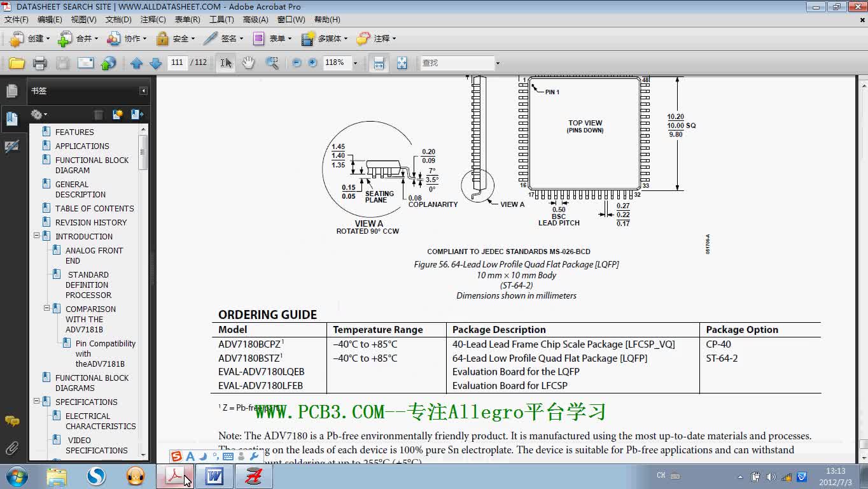The width and height of the screenshot is (868, 489).
Task: Open the ELECTRICAL CHARACTERISTICS bookmark
Action: (101, 421)
